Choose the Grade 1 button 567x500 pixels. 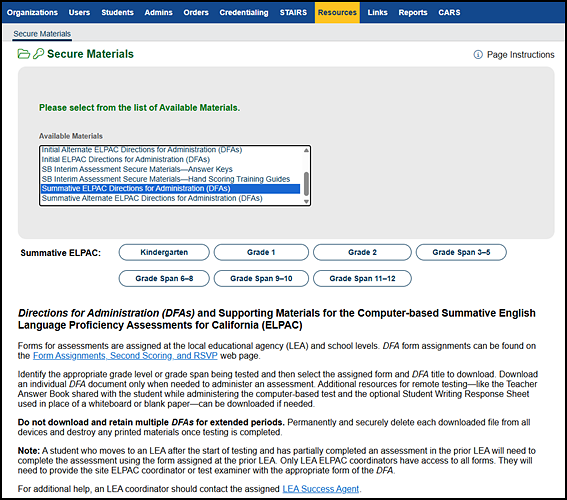tap(261, 252)
